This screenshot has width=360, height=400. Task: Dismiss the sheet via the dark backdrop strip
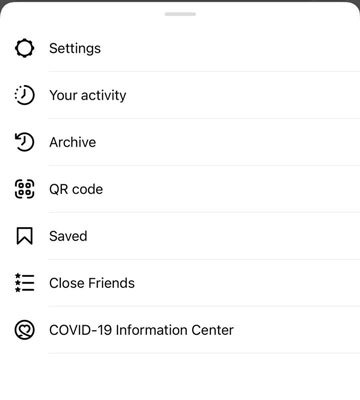(x=180, y=1)
